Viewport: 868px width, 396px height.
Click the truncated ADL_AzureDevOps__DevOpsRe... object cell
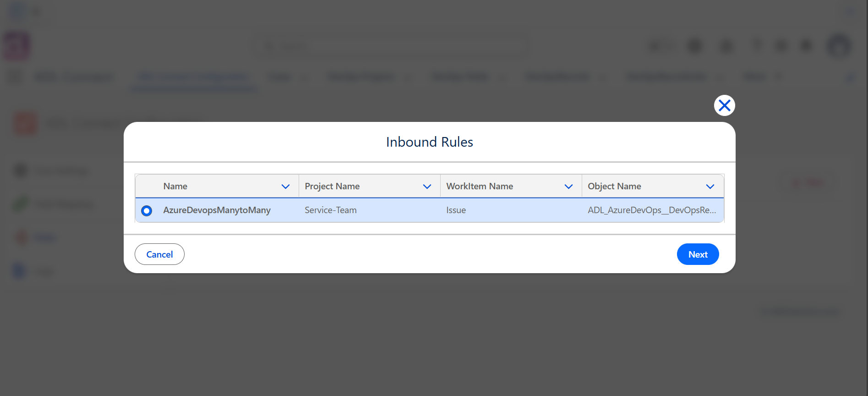tap(652, 210)
